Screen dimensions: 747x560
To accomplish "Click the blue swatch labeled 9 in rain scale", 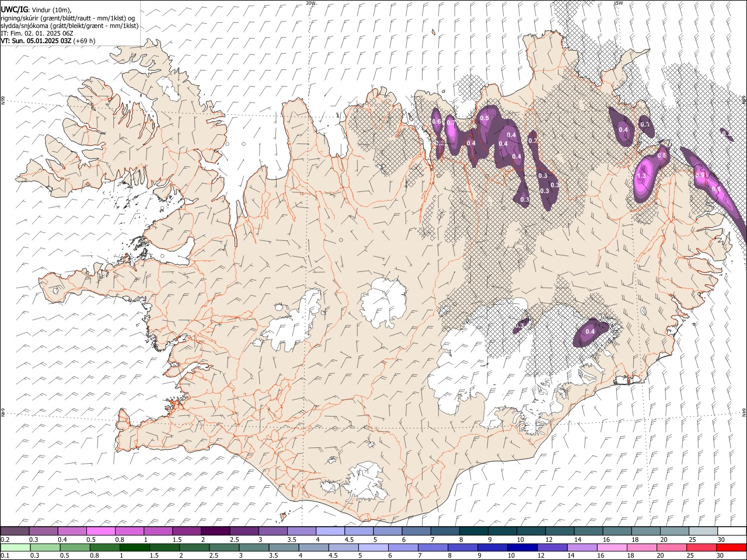I will [x=493, y=547].
